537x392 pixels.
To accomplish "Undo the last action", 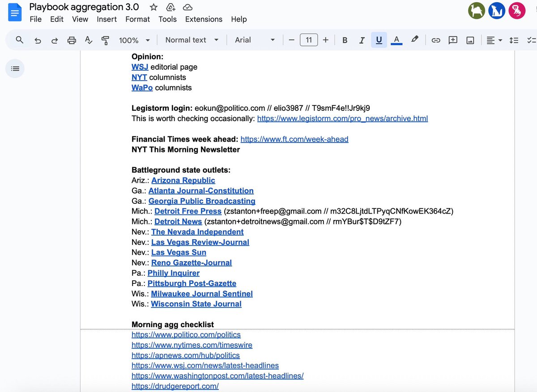I will pos(38,40).
